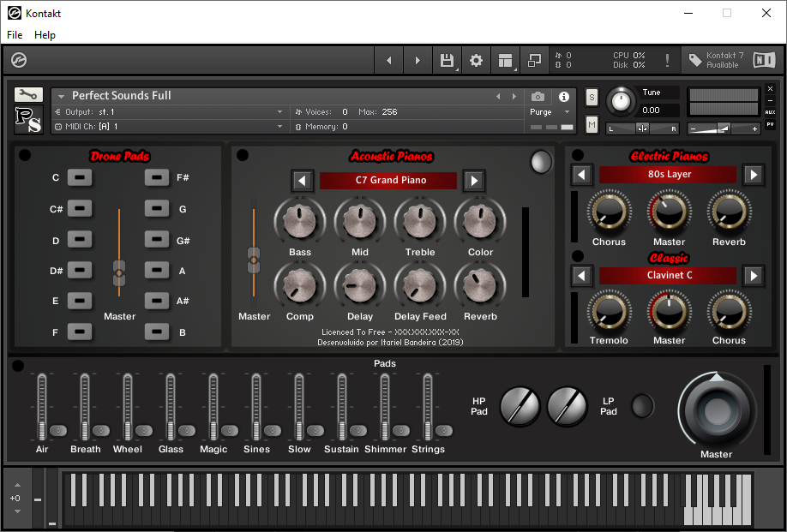Click the minimized view windows icon
Image resolution: width=787 pixels, height=532 pixels.
click(534, 60)
